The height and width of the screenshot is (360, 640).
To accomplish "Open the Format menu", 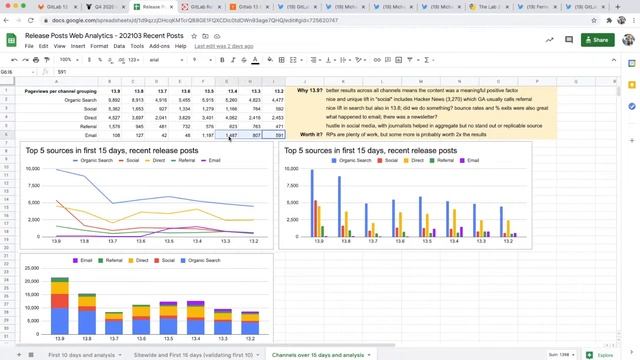I will point(99,46).
